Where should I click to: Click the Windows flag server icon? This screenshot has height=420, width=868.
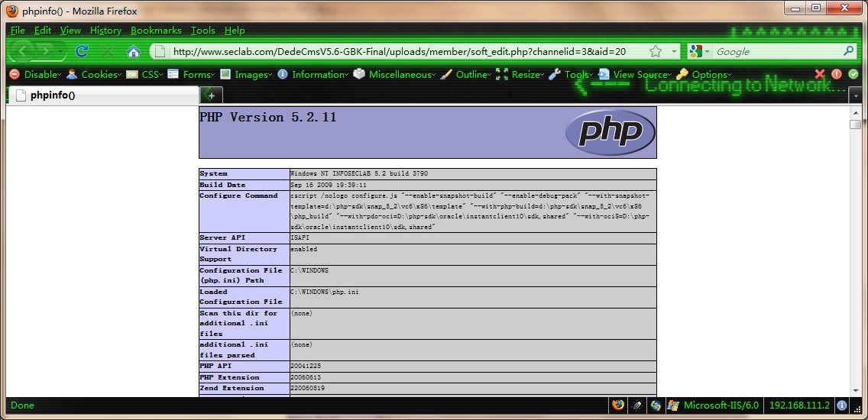pyautogui.click(x=673, y=405)
